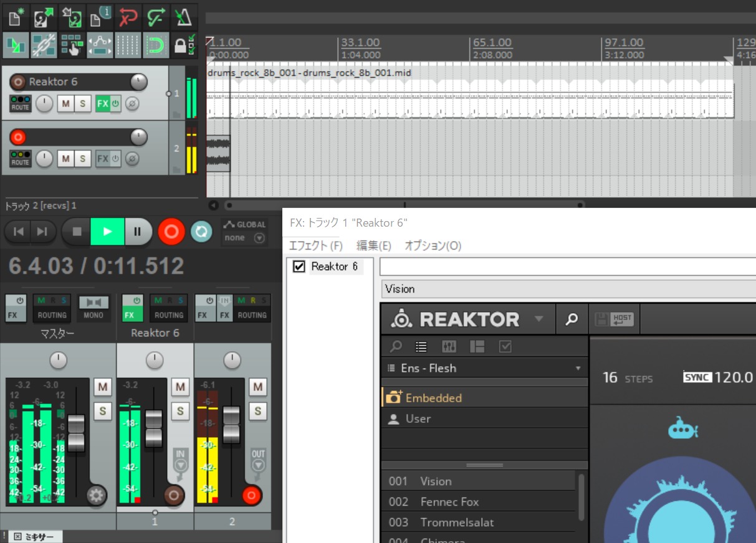This screenshot has height=543, width=756.
Task: Solo track 2 in track panel
Action: point(82,159)
